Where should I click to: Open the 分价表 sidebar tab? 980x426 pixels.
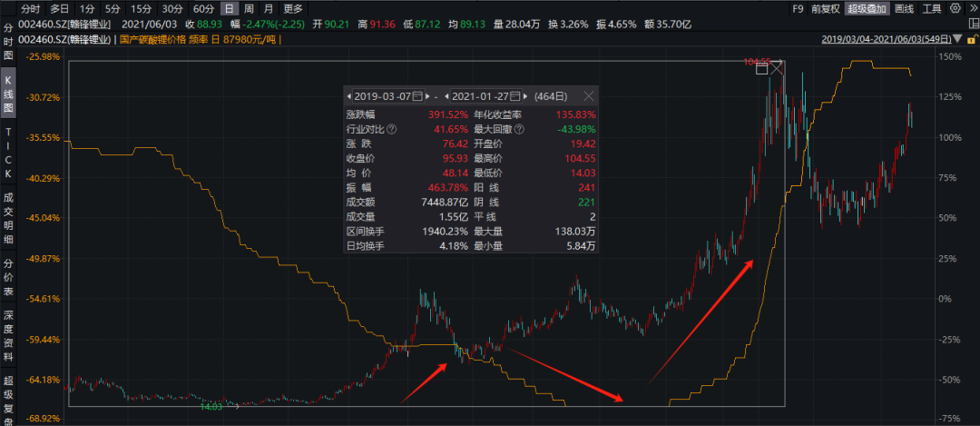coord(8,277)
